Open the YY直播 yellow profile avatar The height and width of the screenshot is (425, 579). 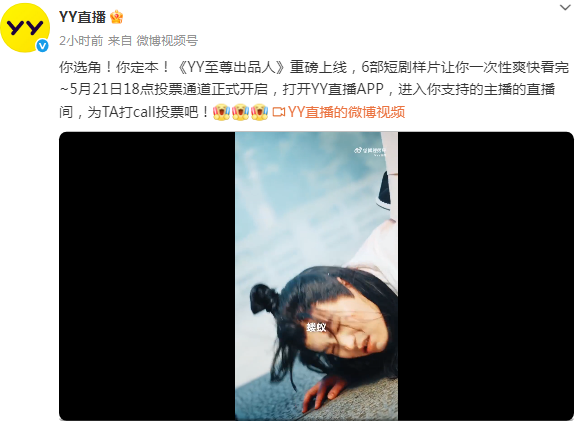click(x=25, y=28)
